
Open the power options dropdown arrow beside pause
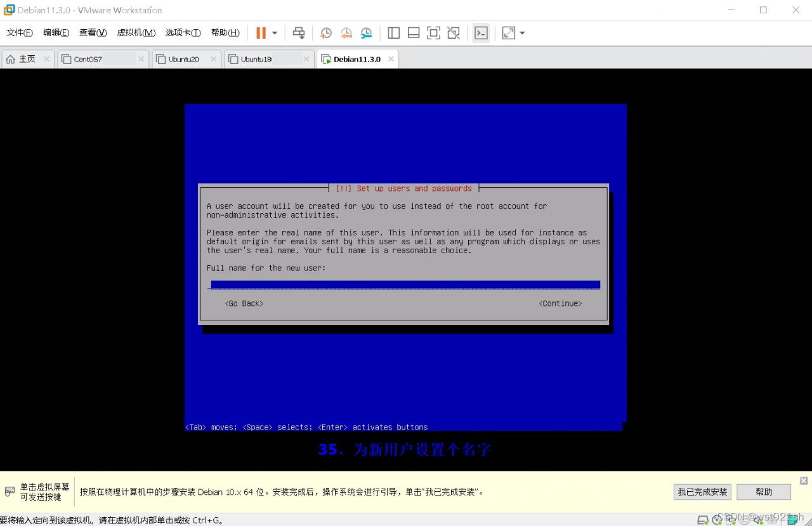pyautogui.click(x=275, y=33)
